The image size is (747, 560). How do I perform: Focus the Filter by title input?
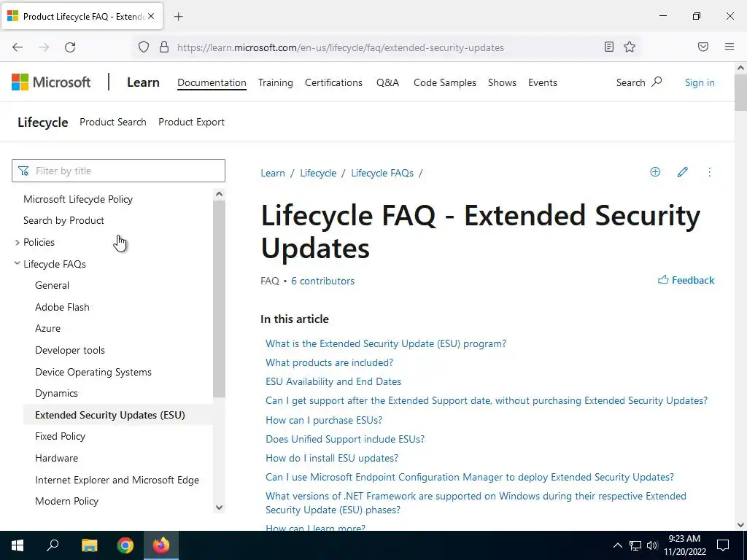pyautogui.click(x=118, y=171)
